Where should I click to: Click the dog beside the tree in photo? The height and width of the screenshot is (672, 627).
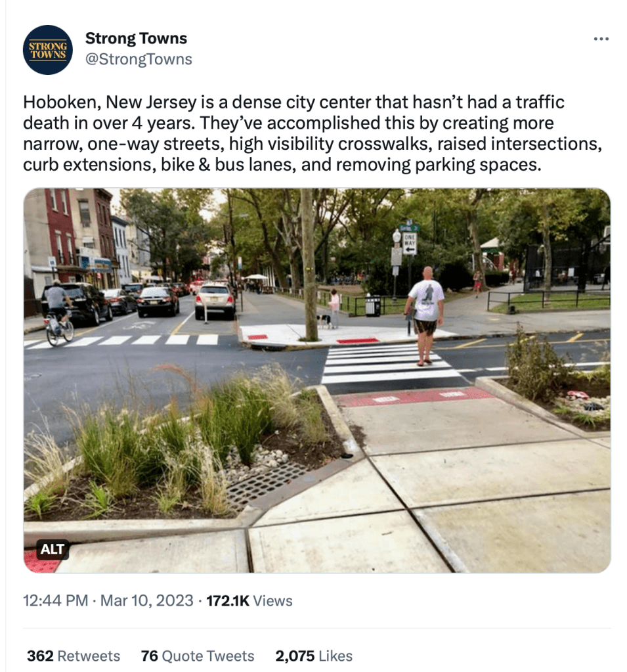(x=324, y=321)
